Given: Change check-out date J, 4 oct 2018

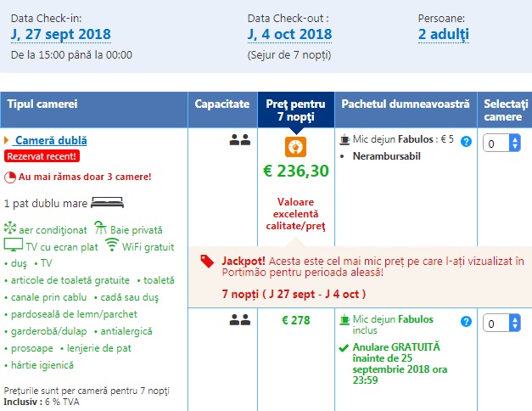Looking at the screenshot, I should coord(289,35).
